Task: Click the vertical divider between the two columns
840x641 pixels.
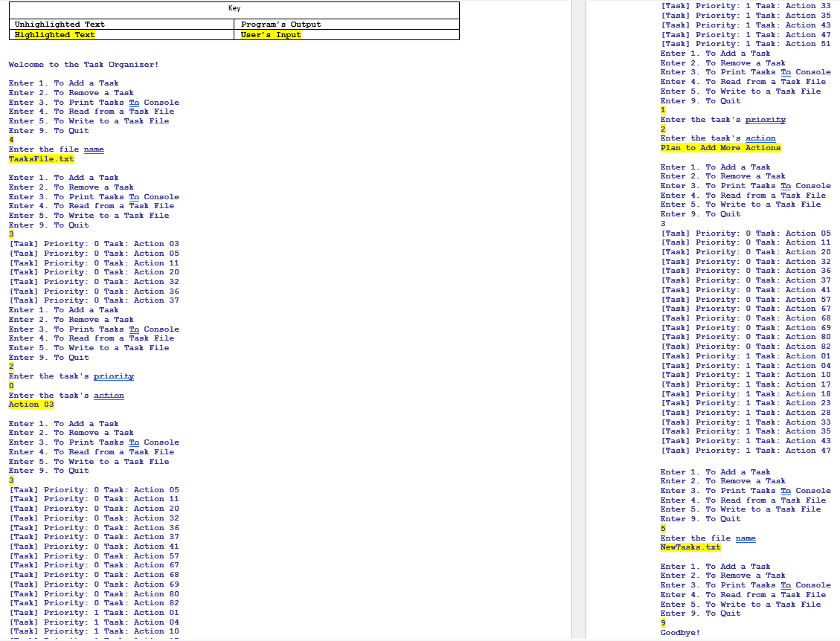Action: click(580, 320)
